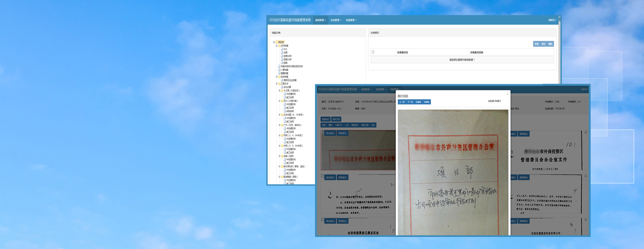The width and height of the screenshot is (644, 249).
Task: Tick the header checkbox in 分类索引 table
Action: pos(373,52)
